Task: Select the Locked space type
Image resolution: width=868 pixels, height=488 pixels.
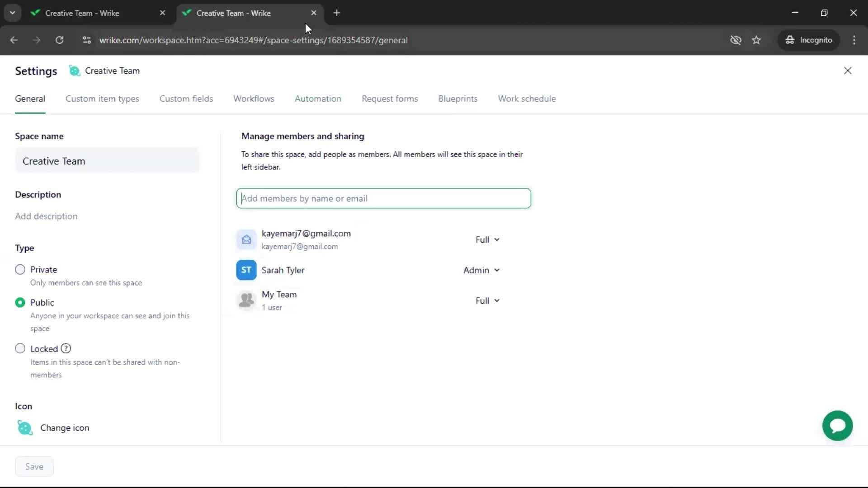Action: (20, 348)
